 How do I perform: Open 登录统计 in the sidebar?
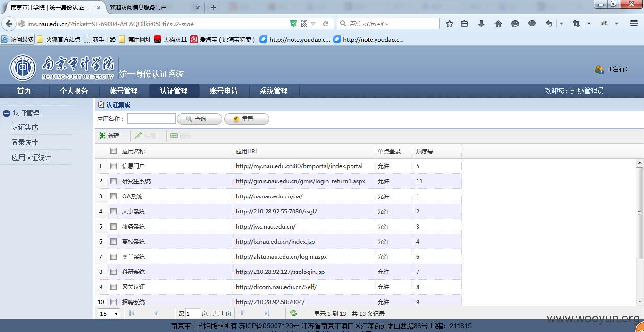[x=25, y=142]
